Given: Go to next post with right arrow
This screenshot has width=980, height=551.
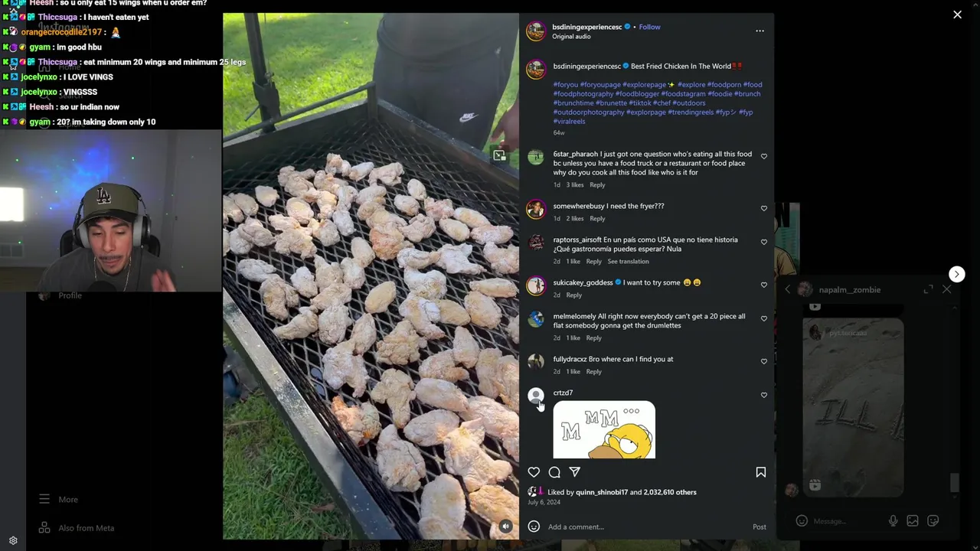Looking at the screenshot, I should (x=956, y=274).
